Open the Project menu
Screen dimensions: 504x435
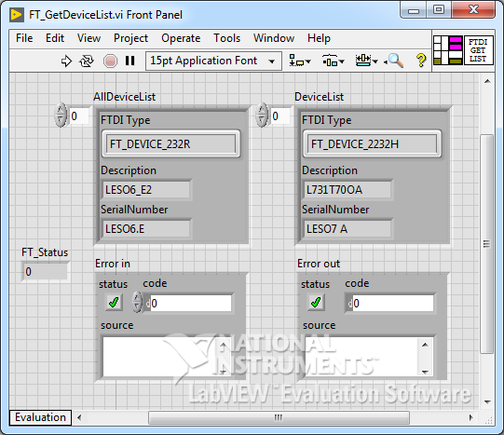pos(130,38)
